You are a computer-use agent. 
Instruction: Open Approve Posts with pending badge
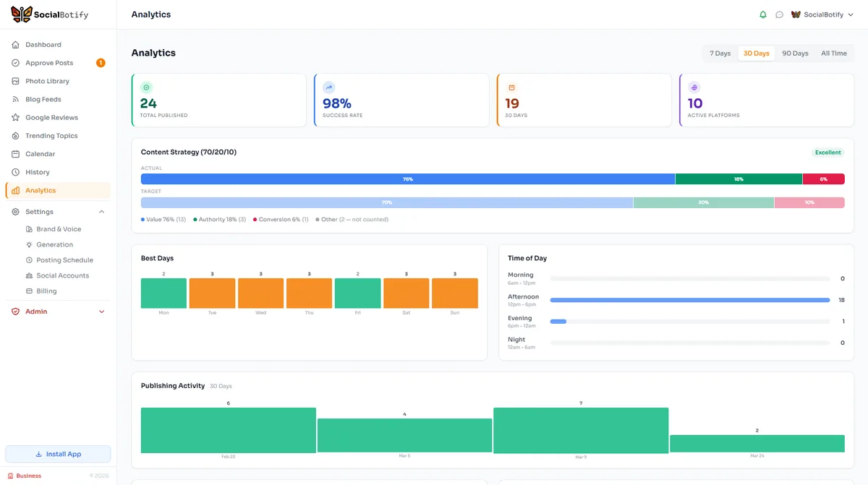click(48, 62)
